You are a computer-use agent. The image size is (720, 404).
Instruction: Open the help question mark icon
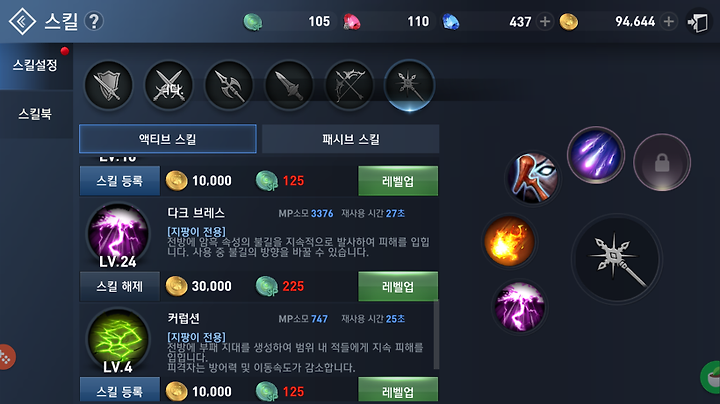coord(94,21)
